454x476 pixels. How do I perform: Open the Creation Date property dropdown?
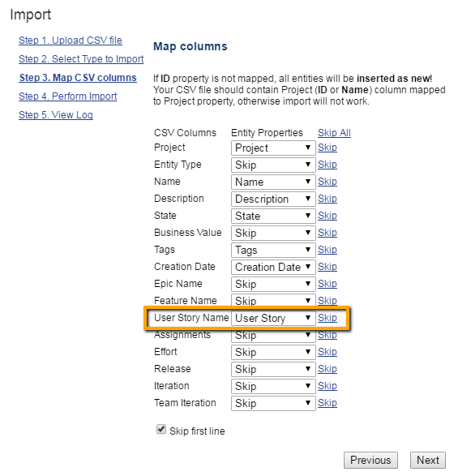coord(273,267)
